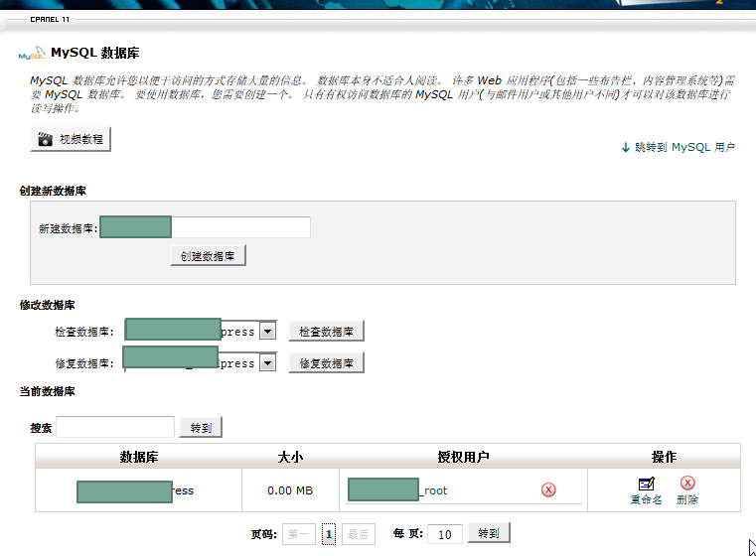Click the 授权用户 column header
Viewport: 756px width, 556px height.
coord(463,457)
